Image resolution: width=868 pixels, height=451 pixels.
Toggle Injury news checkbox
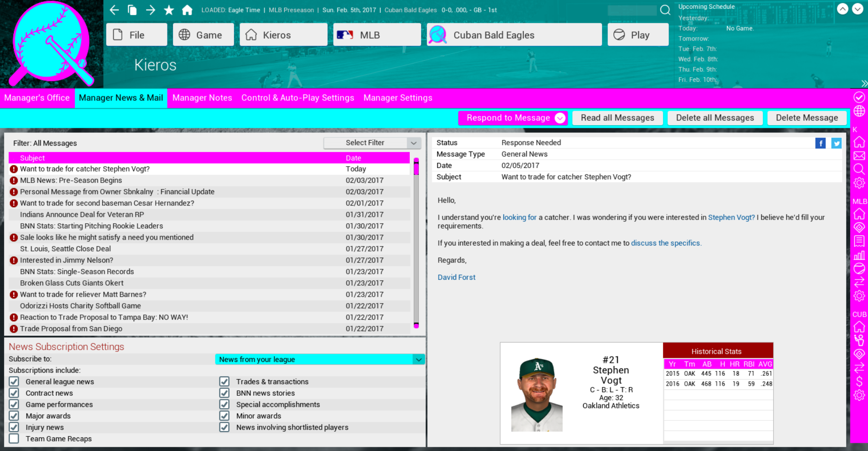[x=14, y=427]
